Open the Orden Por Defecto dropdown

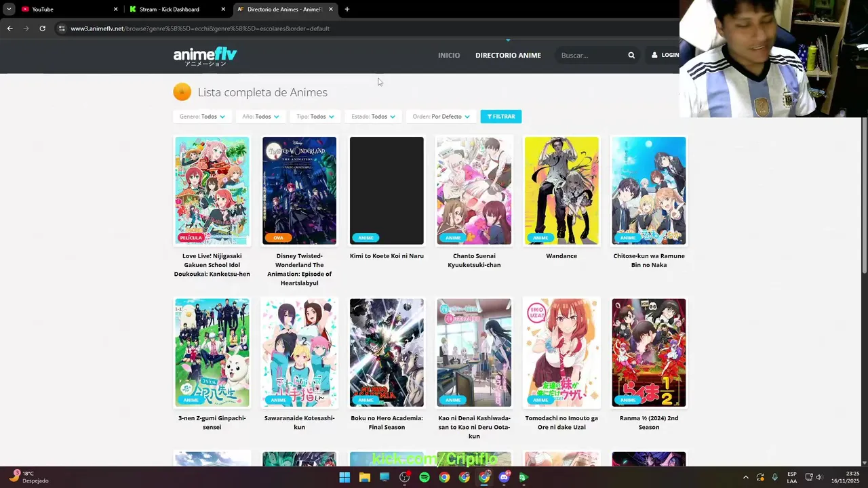(441, 117)
